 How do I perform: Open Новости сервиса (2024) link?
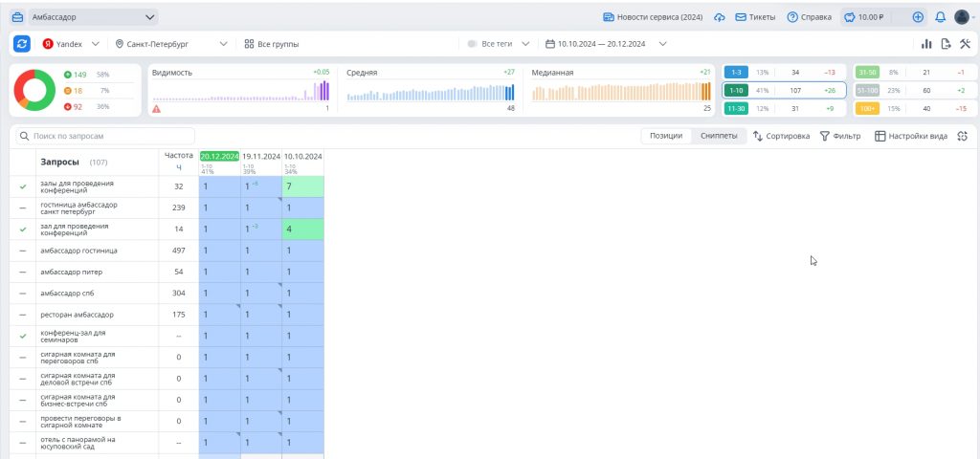(653, 17)
